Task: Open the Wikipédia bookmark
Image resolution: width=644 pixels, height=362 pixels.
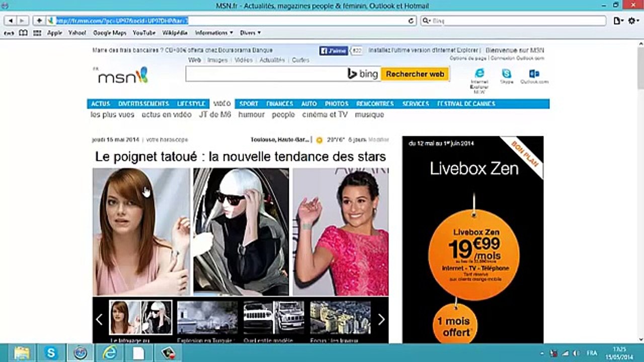Action: point(175,33)
